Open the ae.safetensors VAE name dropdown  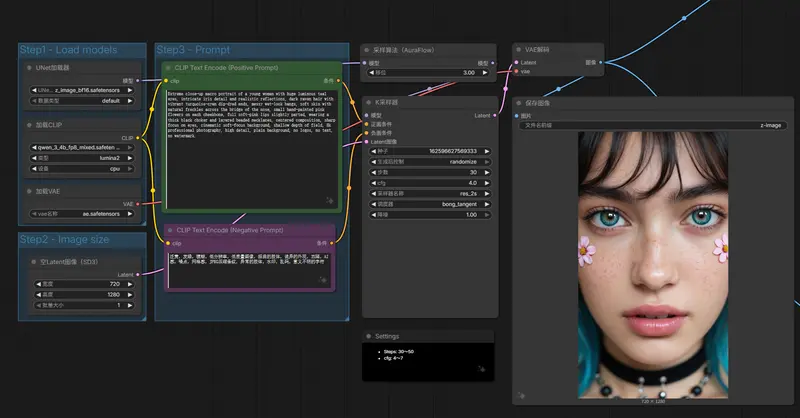pos(80,212)
